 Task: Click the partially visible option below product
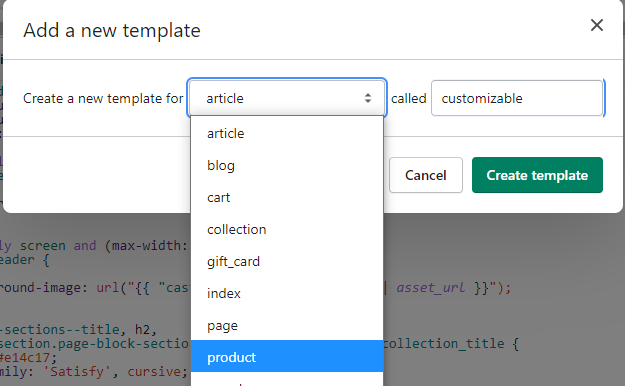tap(287, 380)
